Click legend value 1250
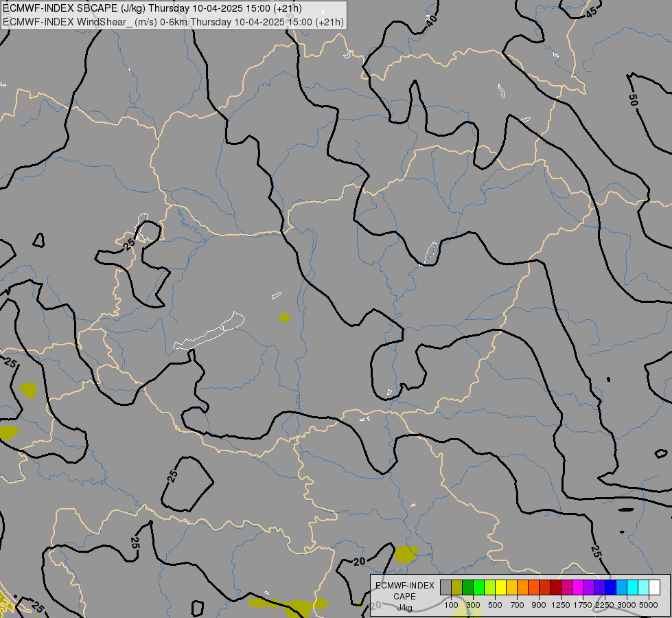Screen dimensions: 672x618 tap(561, 605)
